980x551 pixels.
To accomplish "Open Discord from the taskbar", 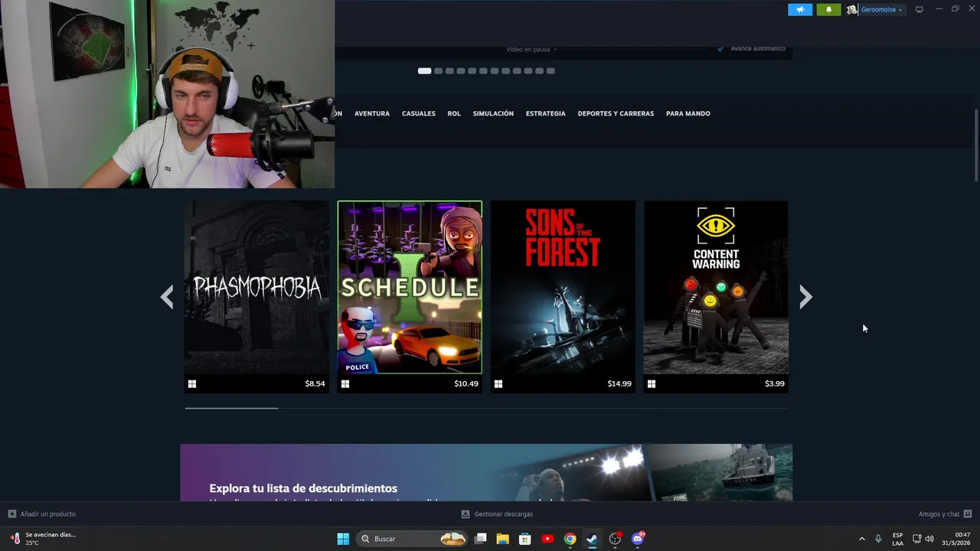I will coord(637,539).
